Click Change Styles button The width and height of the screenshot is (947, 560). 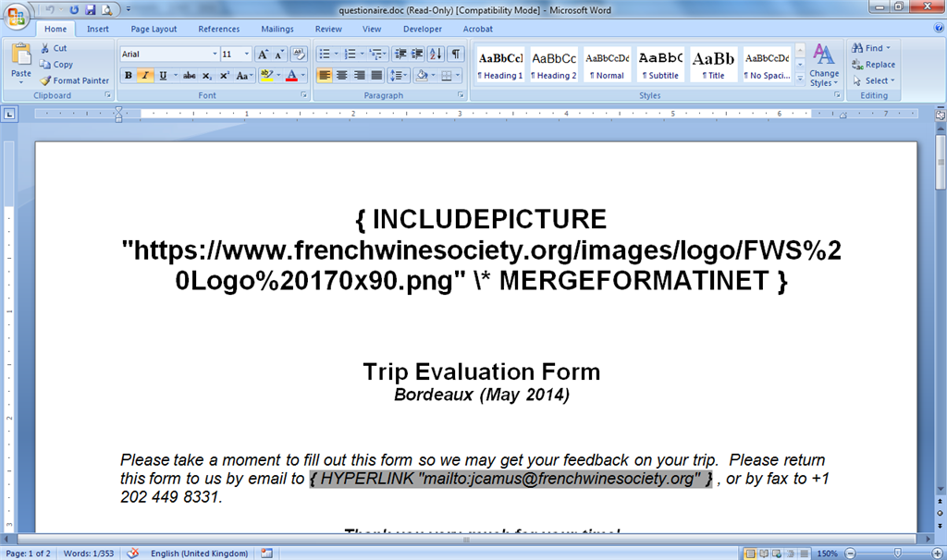coord(824,66)
